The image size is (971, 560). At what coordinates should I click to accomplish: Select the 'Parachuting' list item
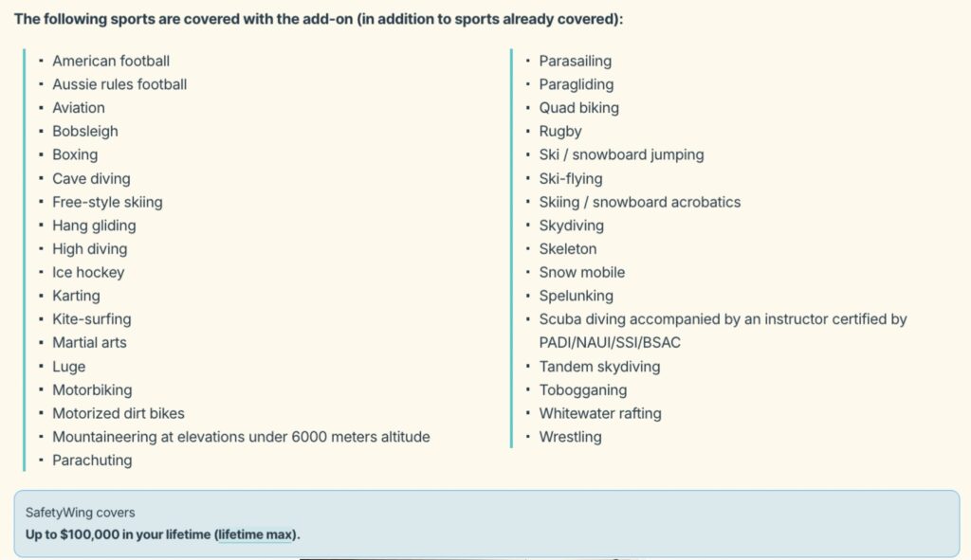(x=92, y=461)
